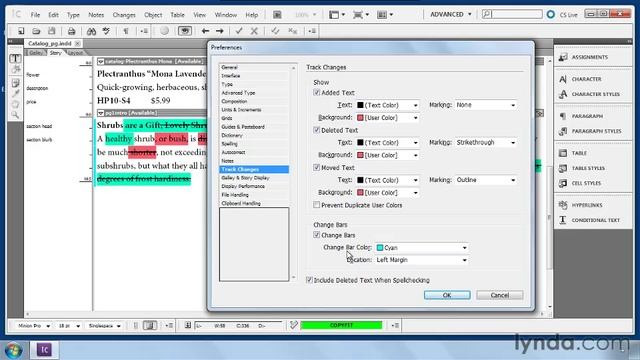The image size is (640, 360).
Task: Uncheck the Moved Text checkbox
Action: click(x=316, y=167)
